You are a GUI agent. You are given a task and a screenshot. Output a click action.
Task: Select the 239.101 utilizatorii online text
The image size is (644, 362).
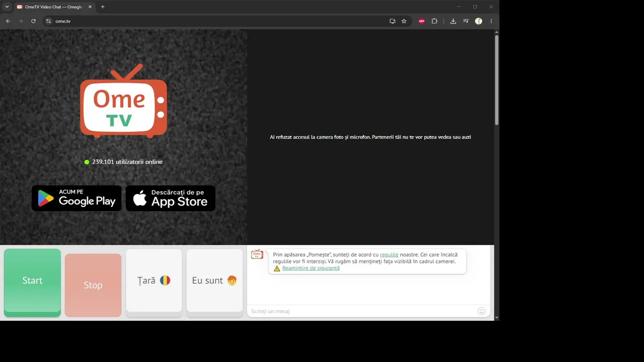pos(127,162)
